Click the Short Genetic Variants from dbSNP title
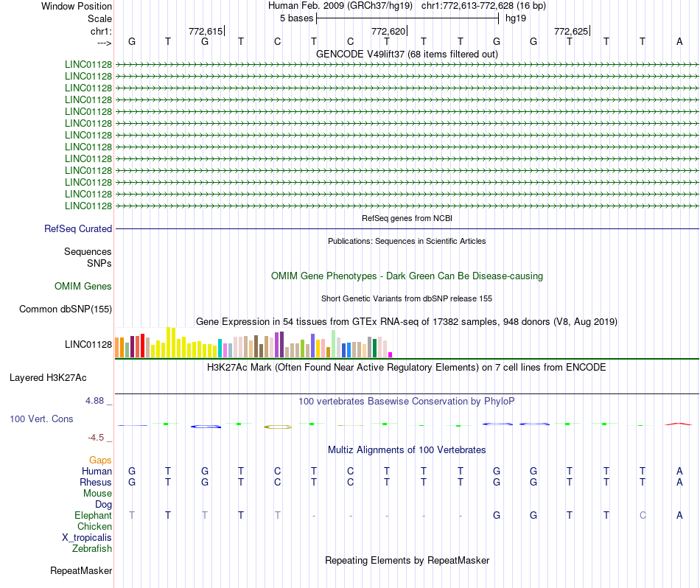The height and width of the screenshot is (588, 700). [x=407, y=298]
